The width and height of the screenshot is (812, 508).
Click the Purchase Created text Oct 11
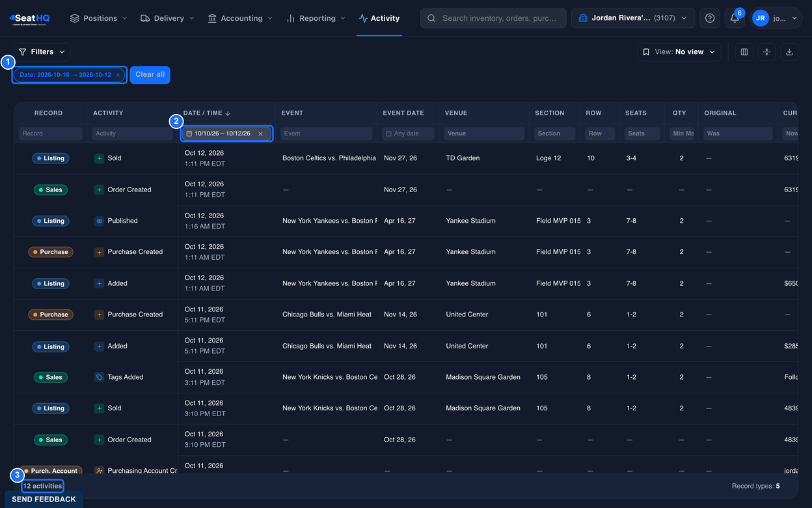point(135,315)
